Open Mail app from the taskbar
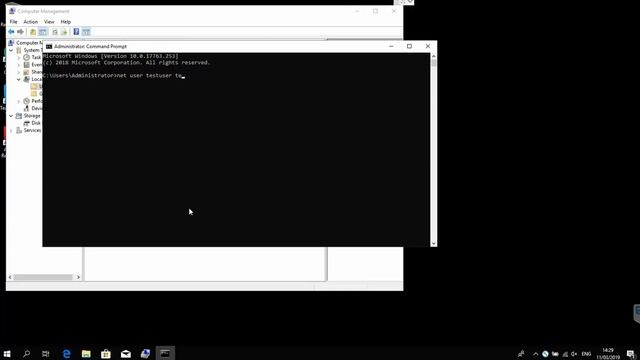Viewport: 640px width, 360px height. (126, 353)
